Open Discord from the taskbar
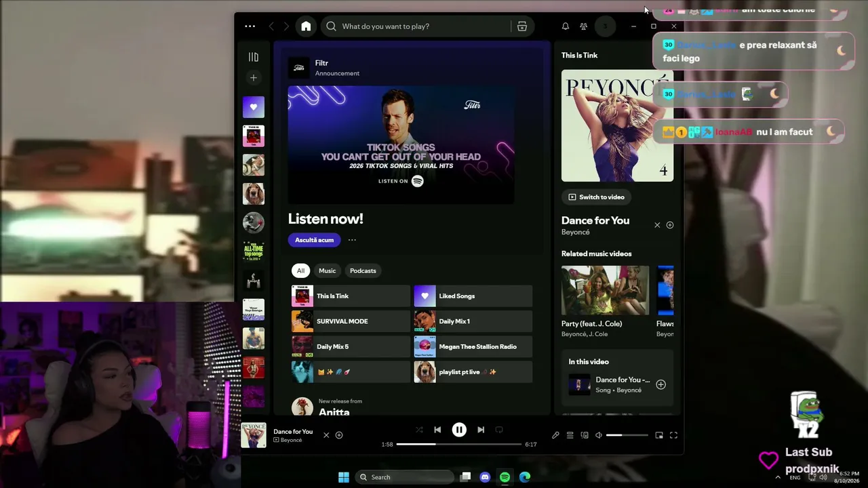The width and height of the screenshot is (868, 488). pos(485,477)
